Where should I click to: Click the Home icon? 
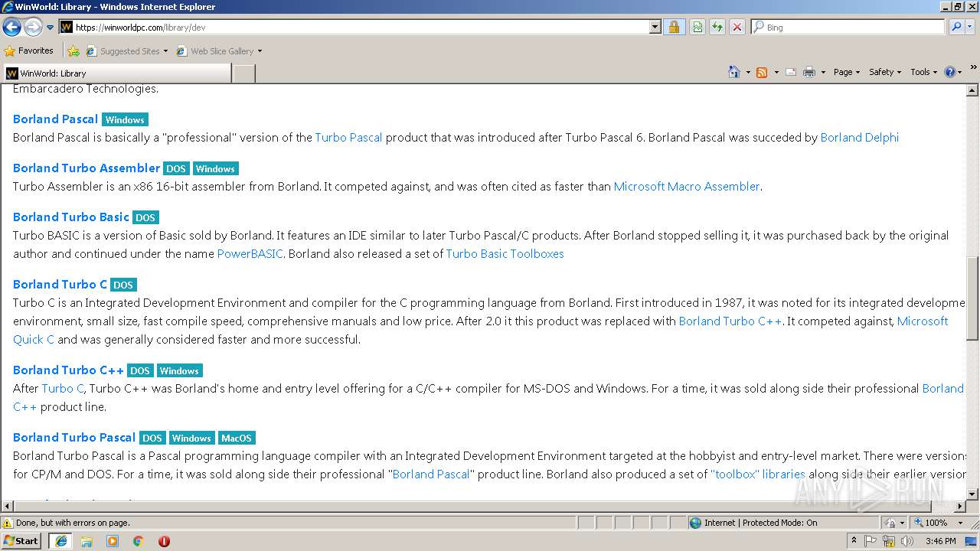[x=734, y=72]
